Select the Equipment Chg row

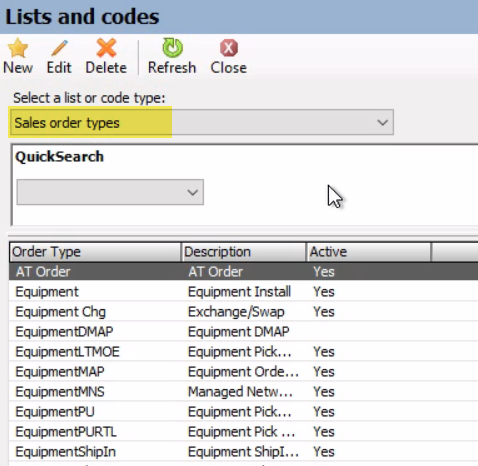pyautogui.click(x=243, y=312)
